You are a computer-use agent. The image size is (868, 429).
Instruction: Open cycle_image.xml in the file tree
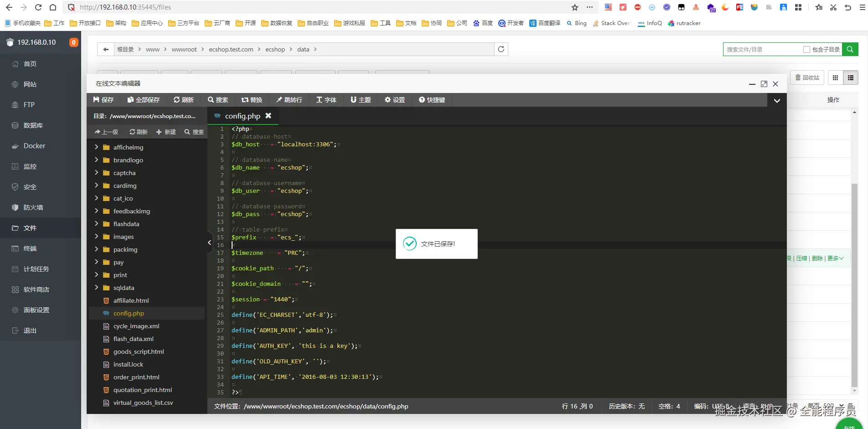[x=136, y=326]
